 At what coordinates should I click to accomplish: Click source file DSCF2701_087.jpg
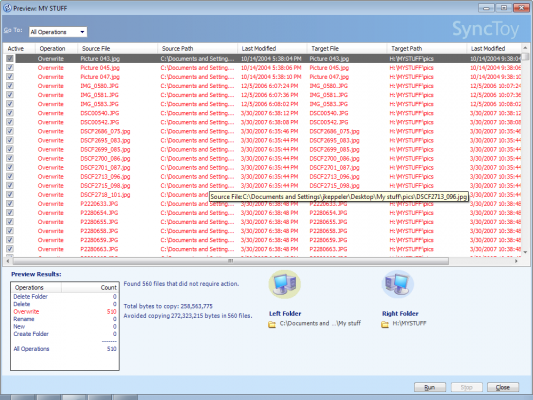[x=105, y=168]
